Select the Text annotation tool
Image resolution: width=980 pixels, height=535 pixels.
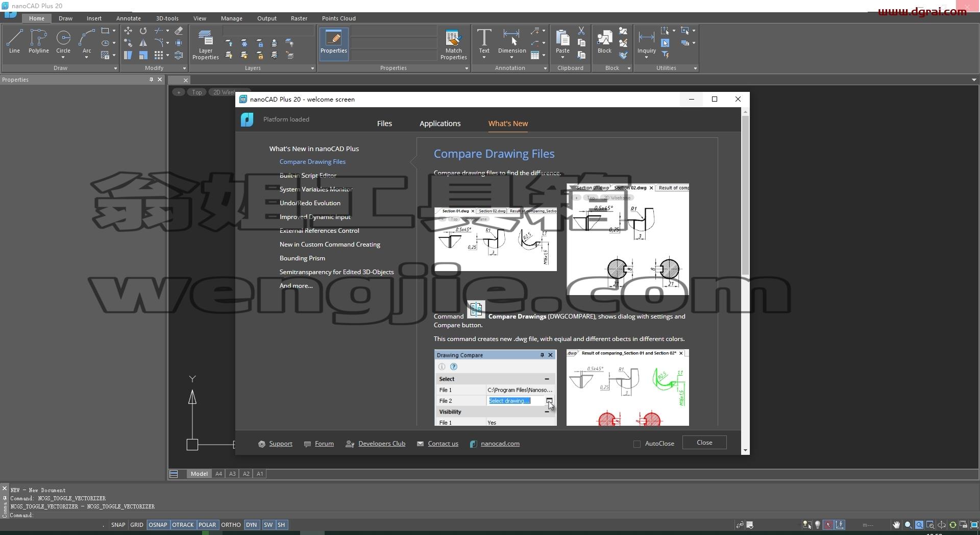click(484, 41)
